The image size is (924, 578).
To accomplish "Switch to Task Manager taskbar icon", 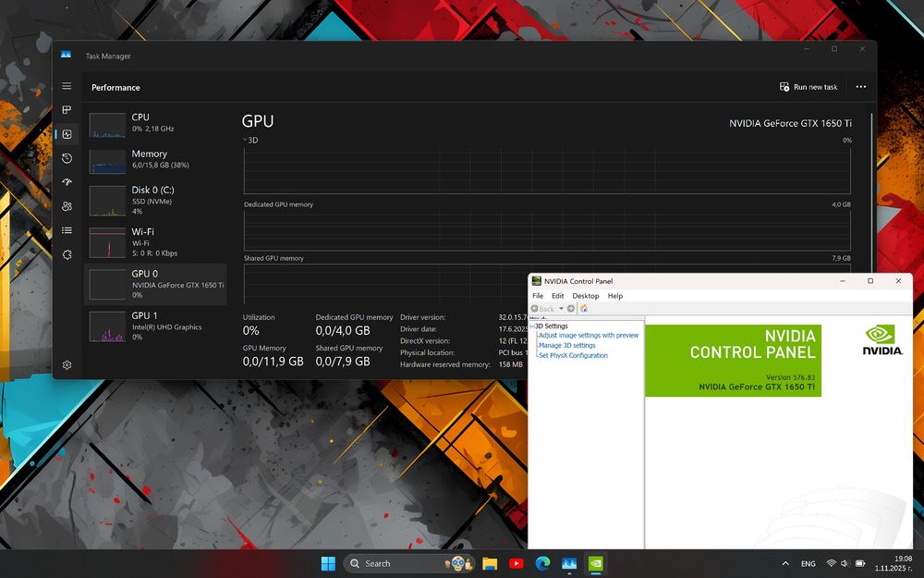I will pyautogui.click(x=568, y=563).
